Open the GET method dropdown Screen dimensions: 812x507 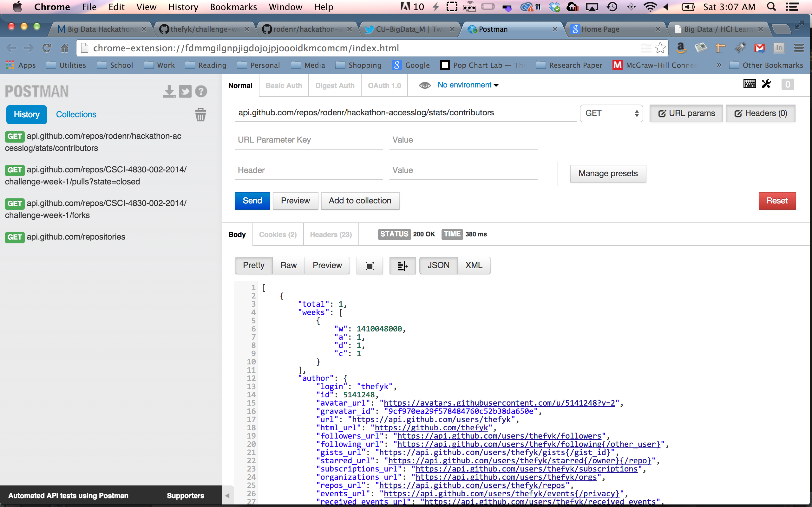[611, 113]
